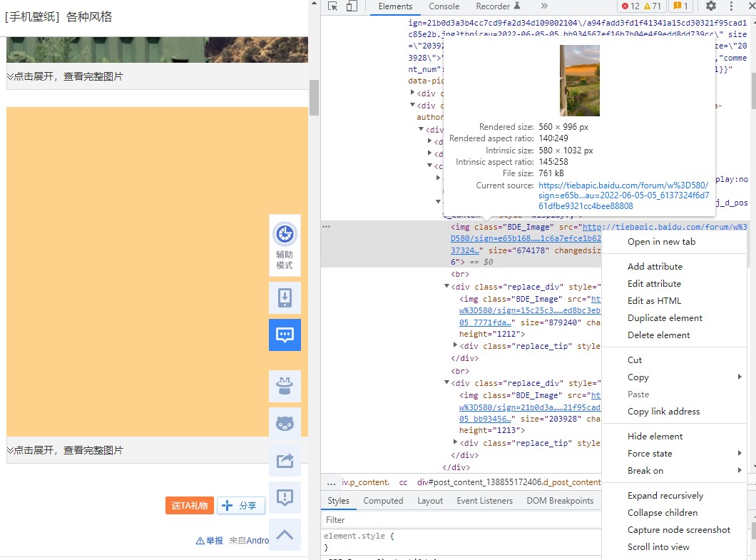Image resolution: width=756 pixels, height=560 pixels.
Task: Click the 送TA礼物 orange button
Action: click(x=190, y=506)
